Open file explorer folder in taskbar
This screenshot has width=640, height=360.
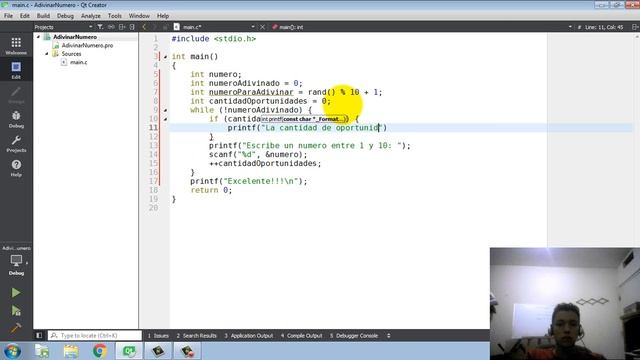(71, 351)
